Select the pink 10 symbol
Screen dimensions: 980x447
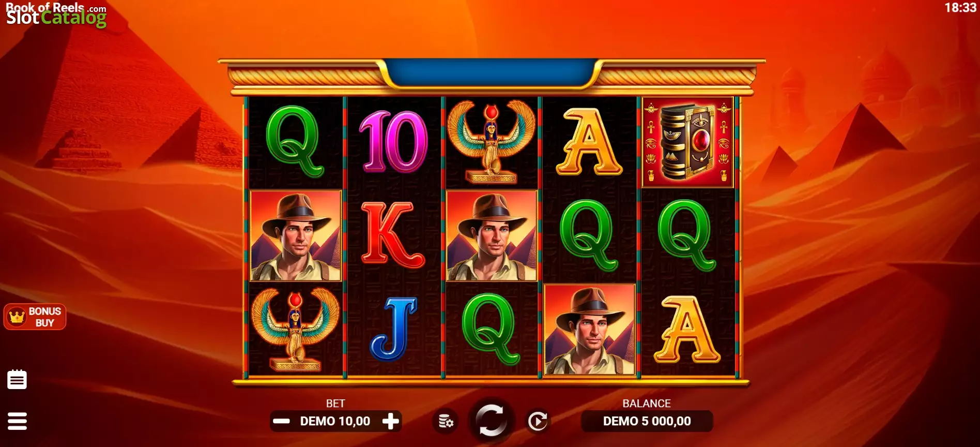point(393,142)
